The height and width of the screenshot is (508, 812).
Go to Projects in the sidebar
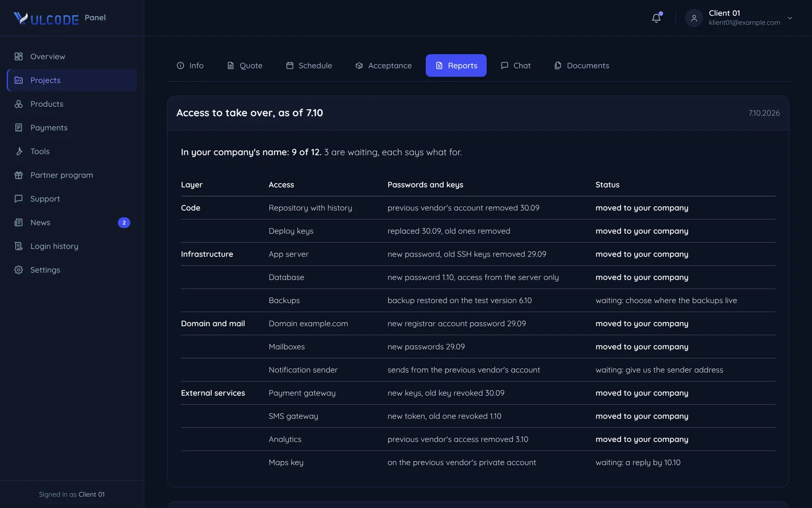[x=72, y=80]
